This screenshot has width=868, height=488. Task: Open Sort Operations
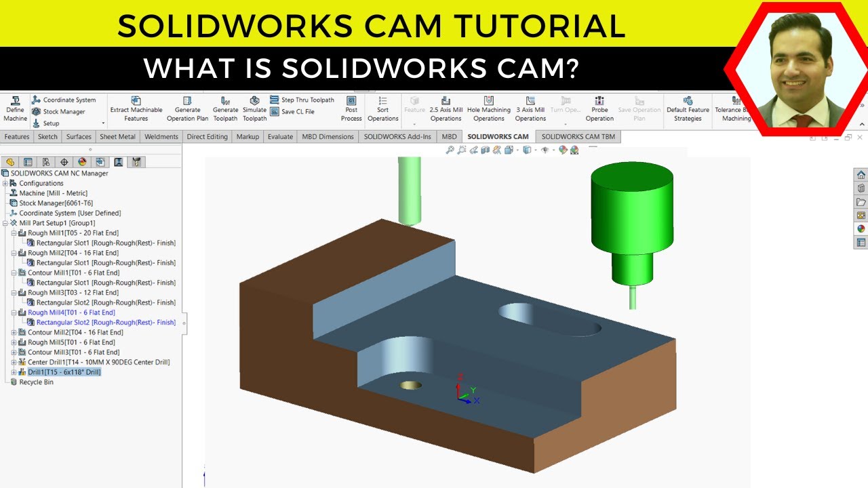coord(383,108)
